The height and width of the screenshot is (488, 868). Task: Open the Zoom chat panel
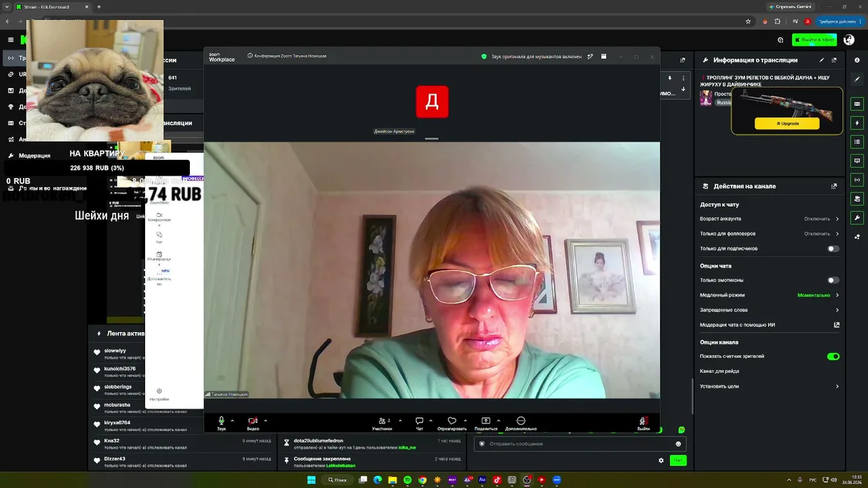pyautogui.click(x=419, y=423)
